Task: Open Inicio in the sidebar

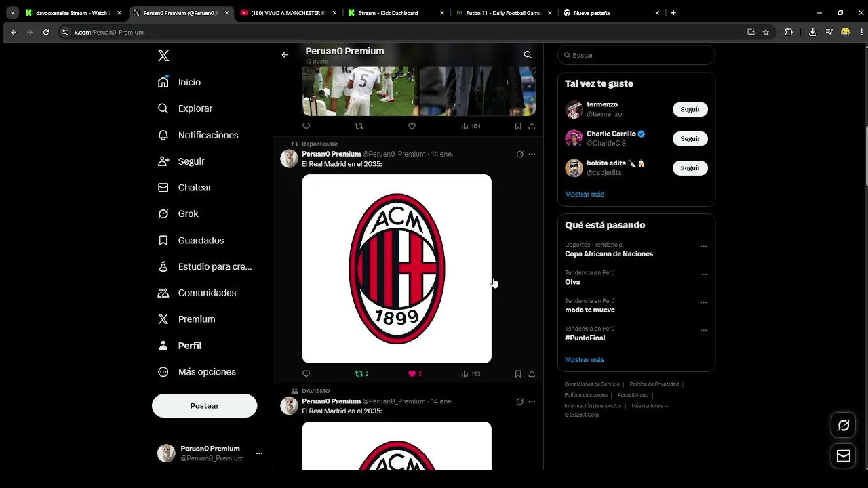Action: (179, 82)
